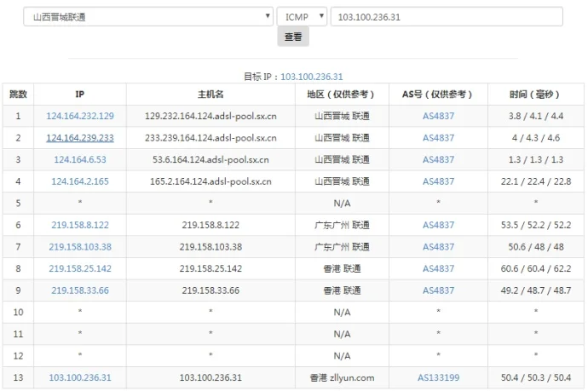Select latency 60.6 / 60.4 / 62.2
The height and width of the screenshot is (391, 588).
click(536, 268)
